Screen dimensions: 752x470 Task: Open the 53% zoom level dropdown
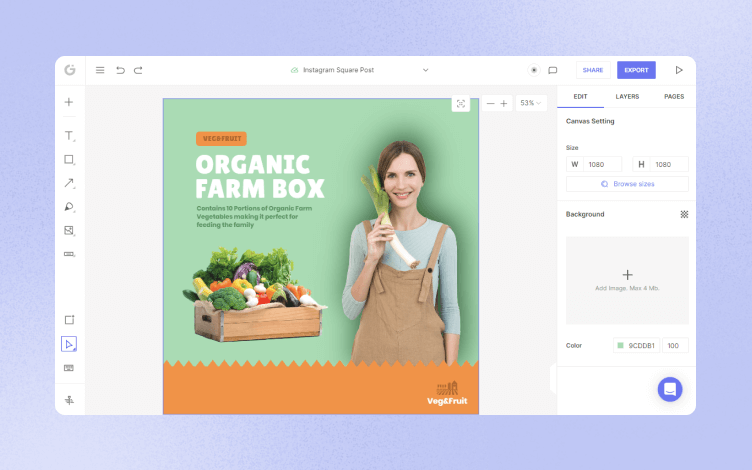[531, 103]
